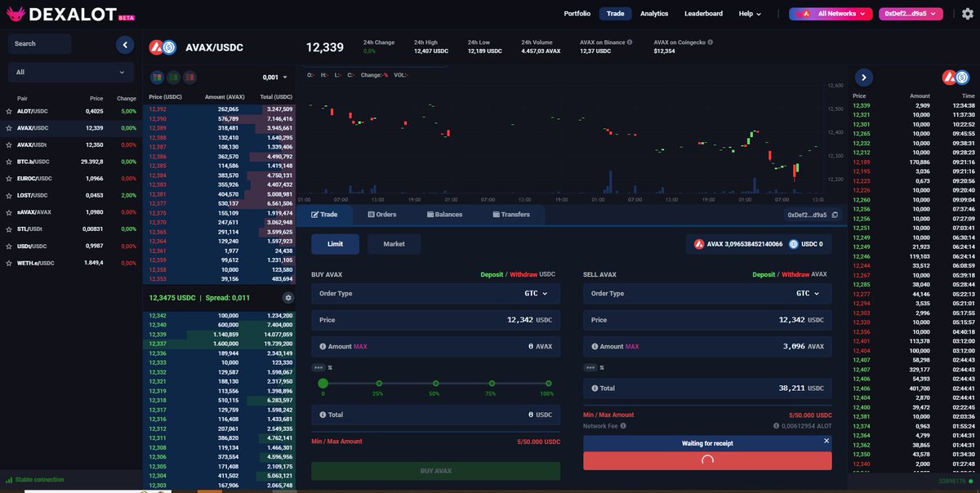Expand the Help menu
Viewport: 980px width, 493px height.
coord(750,14)
